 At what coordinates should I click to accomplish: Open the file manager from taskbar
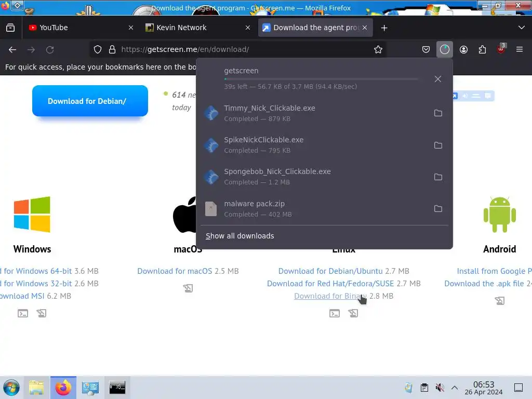36,388
